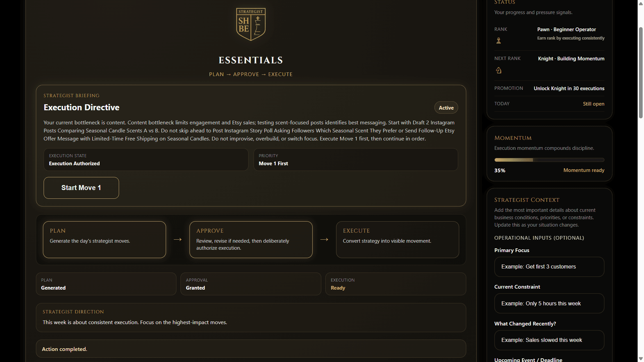Click the Momentum progress bar
Viewport: 644px width, 362px height.
[549, 160]
